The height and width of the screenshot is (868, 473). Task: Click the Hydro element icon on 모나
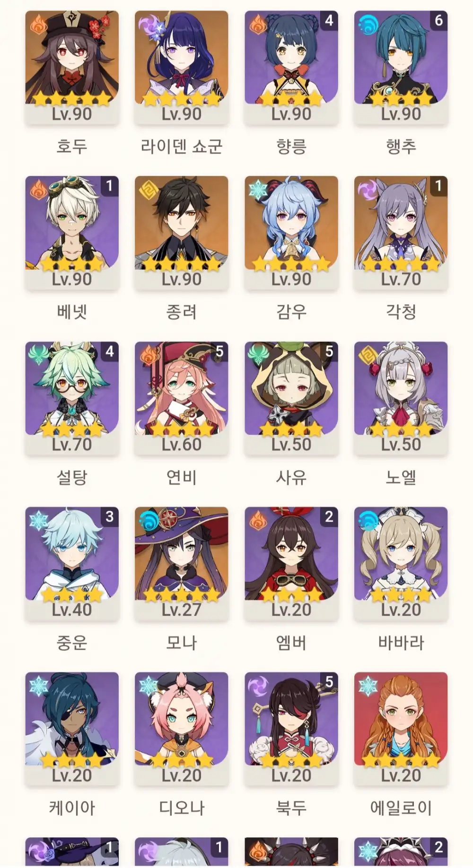tap(149, 521)
